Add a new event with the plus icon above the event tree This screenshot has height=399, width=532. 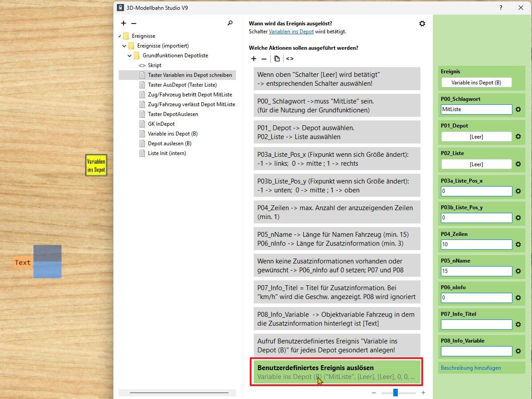[124, 23]
